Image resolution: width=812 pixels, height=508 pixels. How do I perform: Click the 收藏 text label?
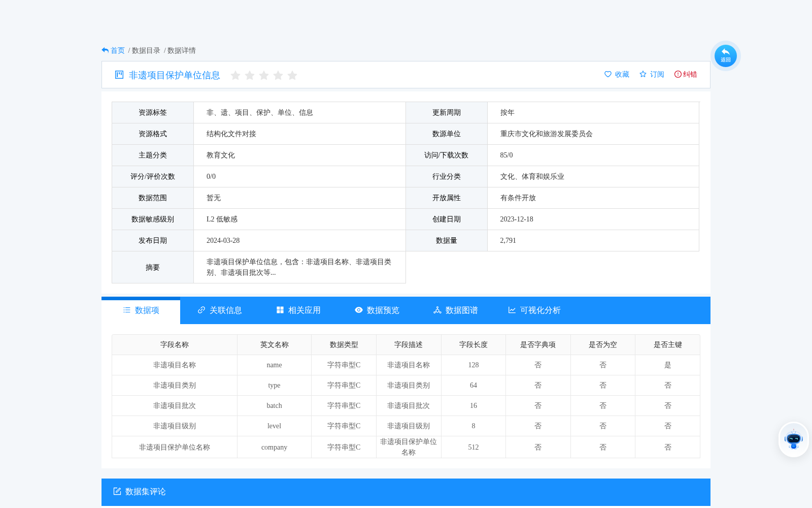pyautogui.click(x=622, y=74)
